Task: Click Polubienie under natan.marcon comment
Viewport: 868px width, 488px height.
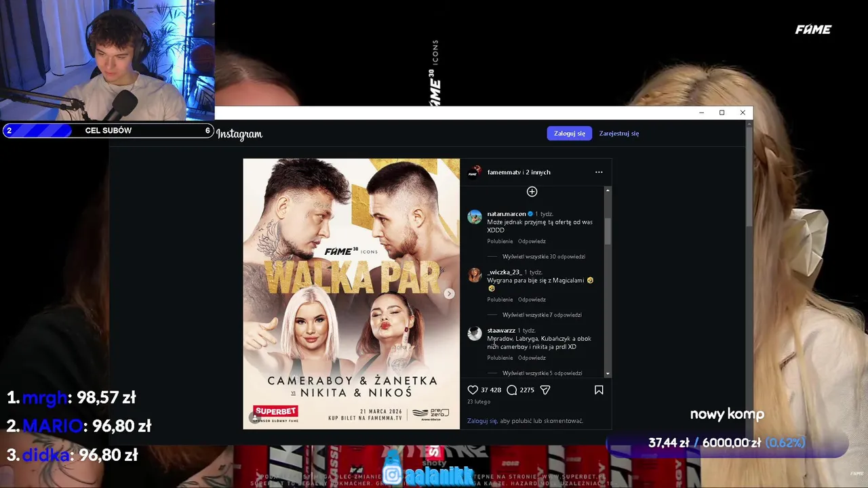Action: (500, 241)
